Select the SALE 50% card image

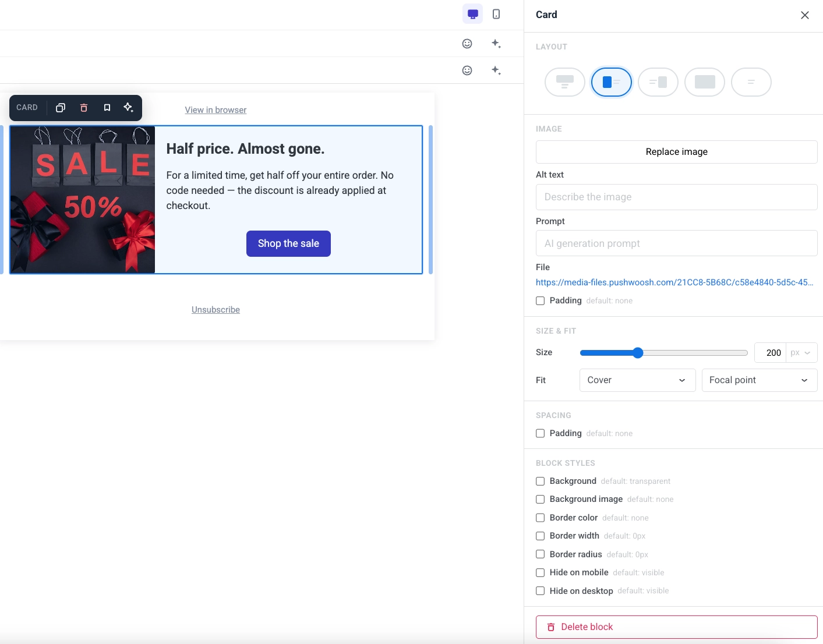83,200
